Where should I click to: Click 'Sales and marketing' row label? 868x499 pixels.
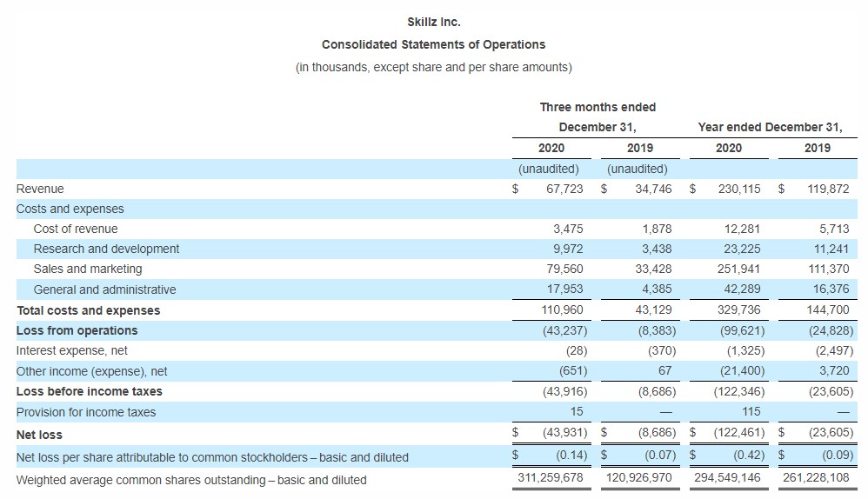(x=88, y=269)
